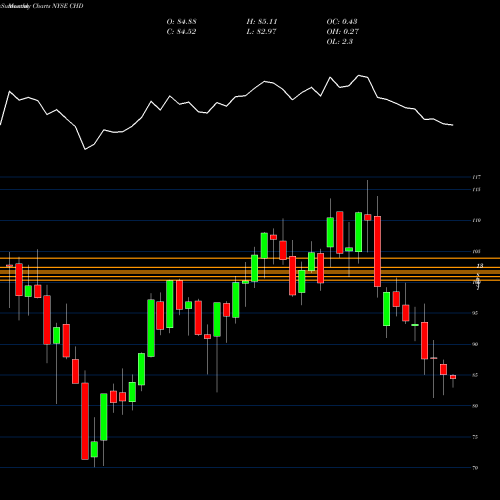Select the 85 price axis label
Image resolution: width=500 pixels, height=500 pixels.
[x=475, y=375]
